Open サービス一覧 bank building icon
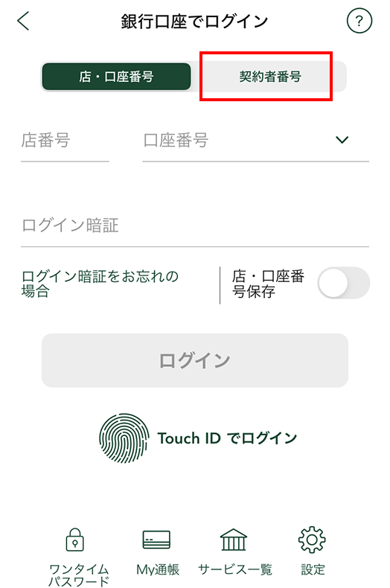This screenshot has height=588, width=390. click(233, 540)
